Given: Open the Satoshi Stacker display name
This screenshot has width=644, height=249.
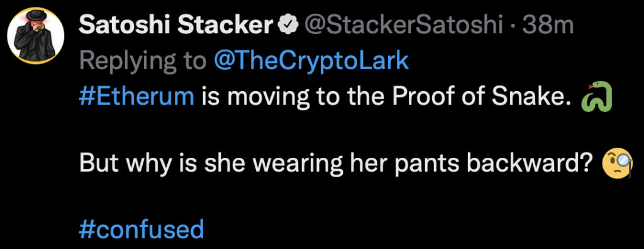Looking at the screenshot, I should (x=177, y=26).
